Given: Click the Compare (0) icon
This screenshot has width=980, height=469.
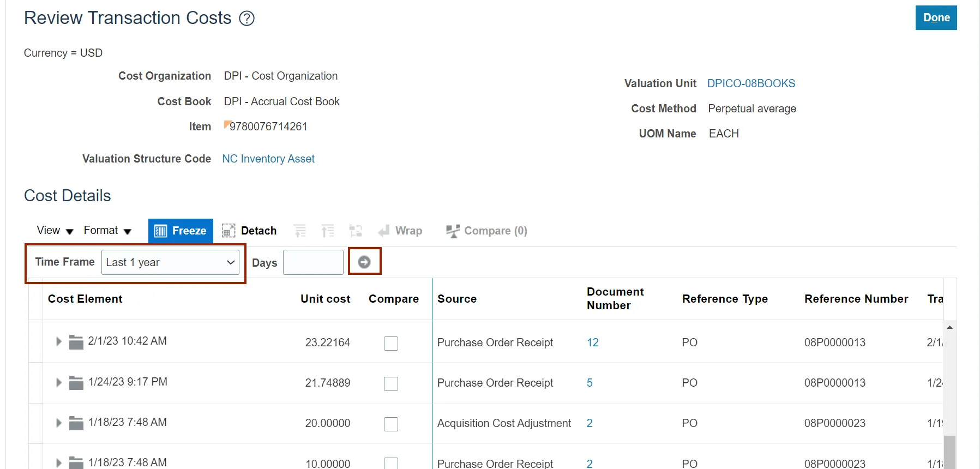Looking at the screenshot, I should click(x=453, y=231).
